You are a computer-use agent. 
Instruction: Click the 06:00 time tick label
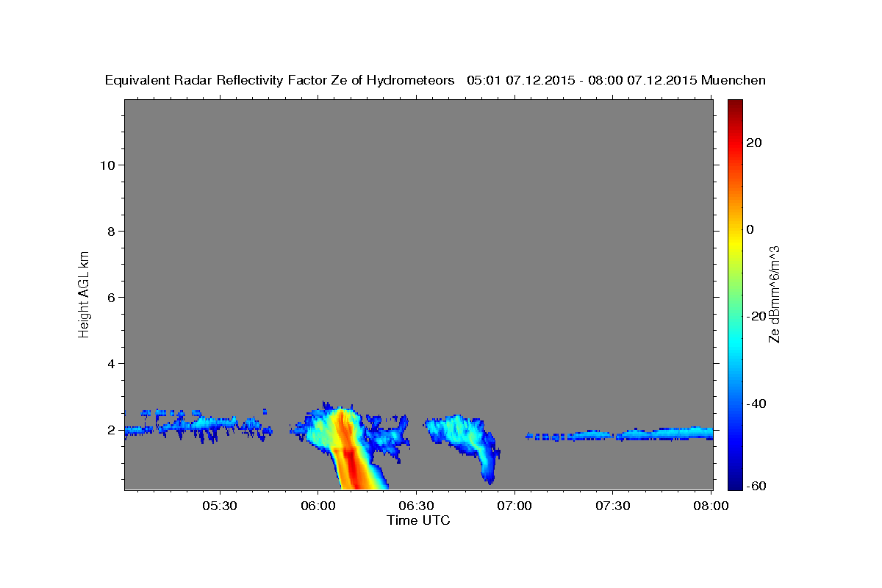coord(318,506)
